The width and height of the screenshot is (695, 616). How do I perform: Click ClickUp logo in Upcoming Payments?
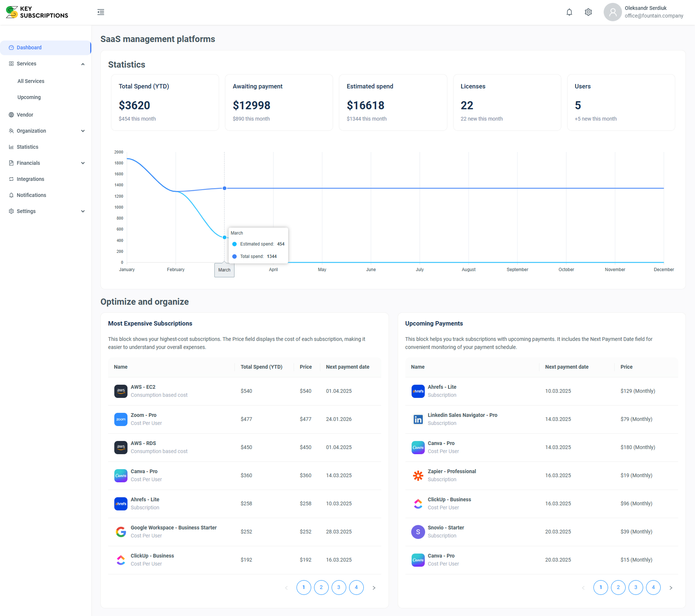point(418,503)
